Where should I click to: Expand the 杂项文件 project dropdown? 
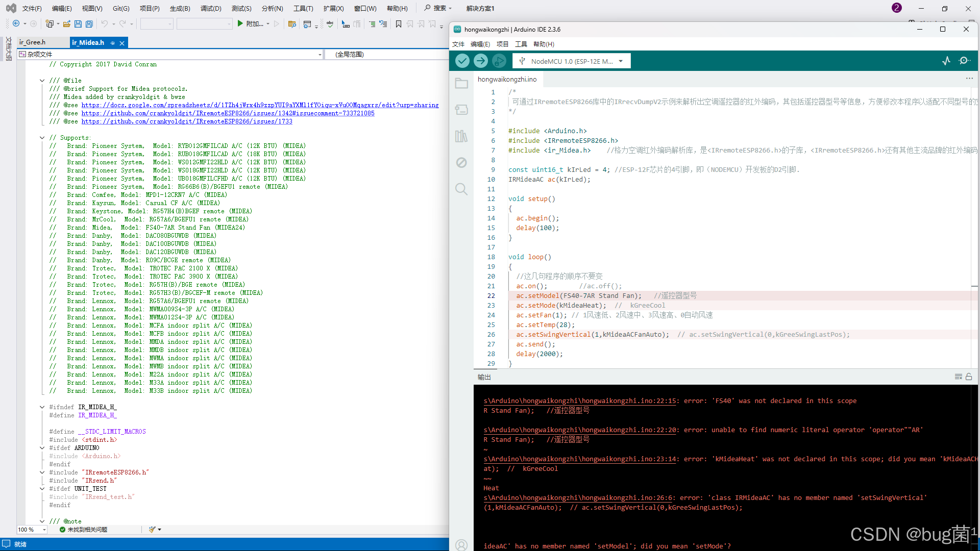coord(320,55)
